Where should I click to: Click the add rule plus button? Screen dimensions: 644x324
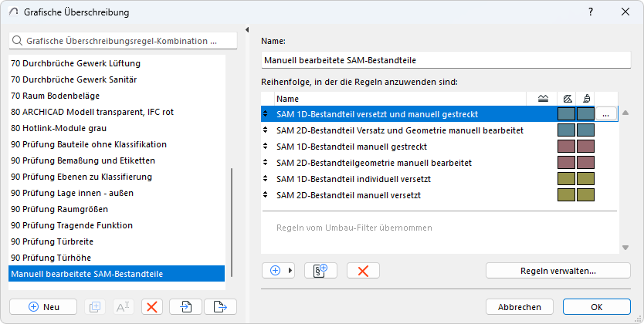pyautogui.click(x=276, y=270)
